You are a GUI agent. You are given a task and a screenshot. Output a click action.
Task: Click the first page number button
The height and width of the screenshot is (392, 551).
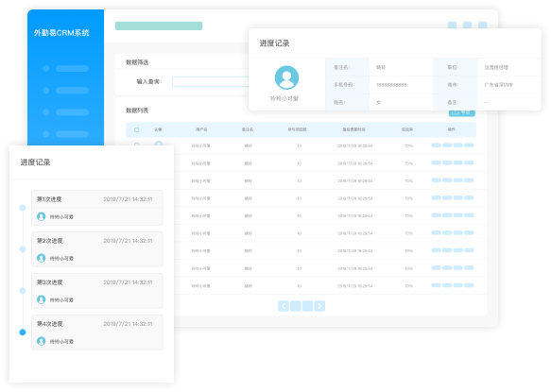click(296, 306)
